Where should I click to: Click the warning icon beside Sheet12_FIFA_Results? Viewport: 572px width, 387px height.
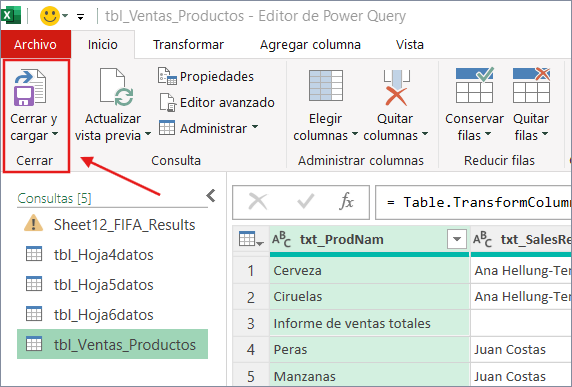pos(34,223)
